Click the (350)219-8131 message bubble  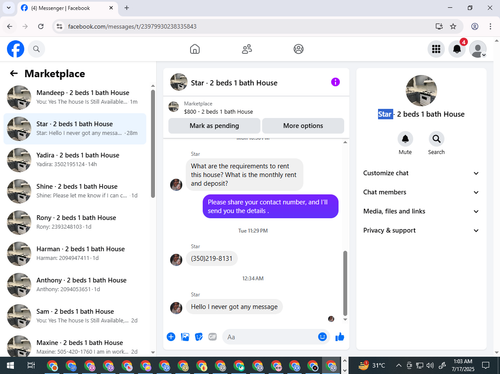tap(211, 259)
